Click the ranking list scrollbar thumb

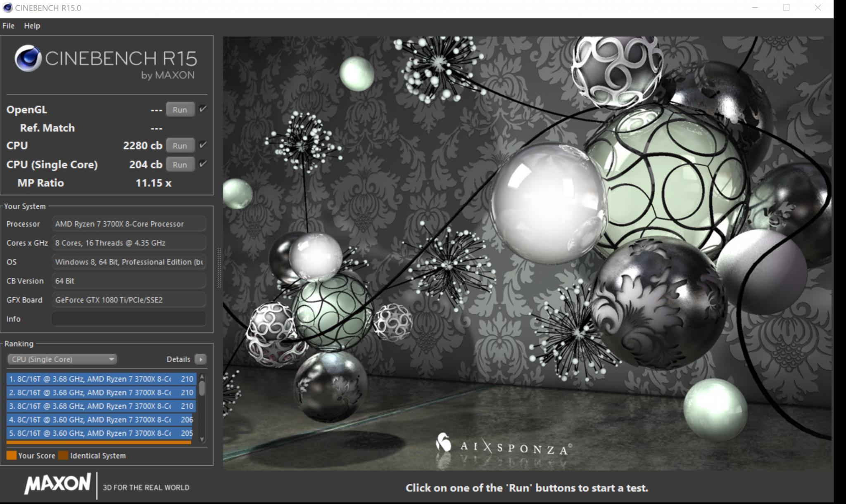pyautogui.click(x=202, y=388)
